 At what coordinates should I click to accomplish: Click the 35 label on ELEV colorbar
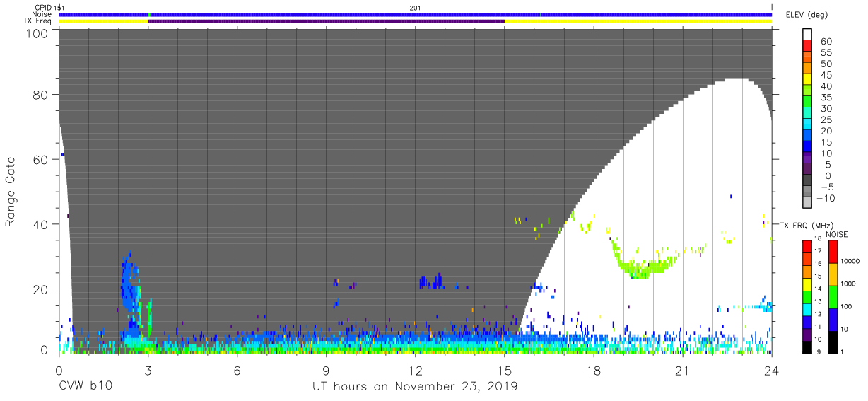[x=825, y=98]
